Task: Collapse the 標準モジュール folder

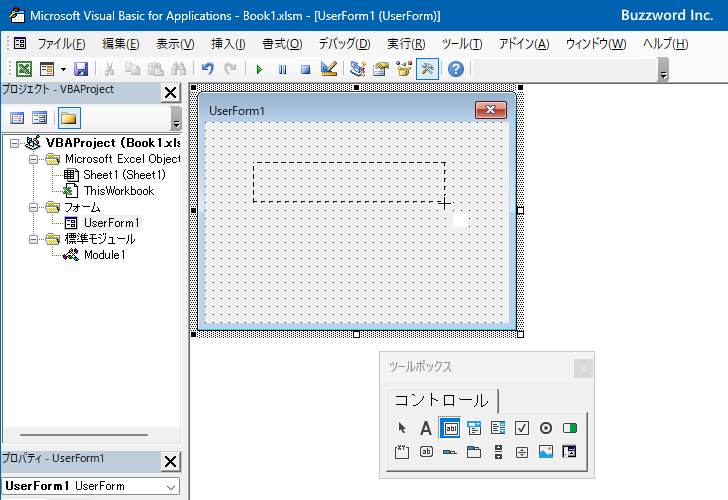Action: click(33, 240)
